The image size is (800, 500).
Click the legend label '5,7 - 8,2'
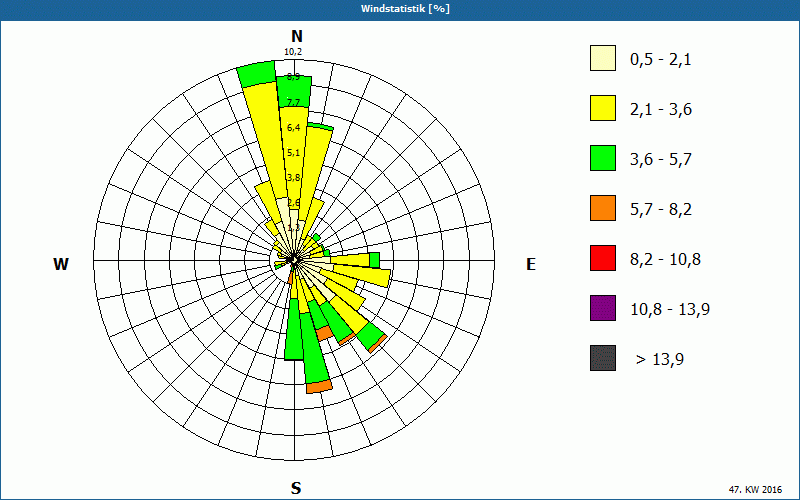coord(661,210)
